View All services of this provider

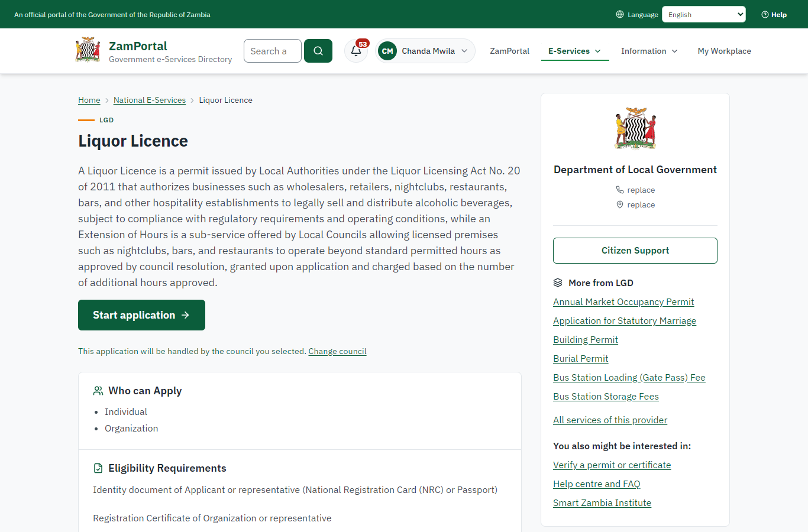click(610, 420)
